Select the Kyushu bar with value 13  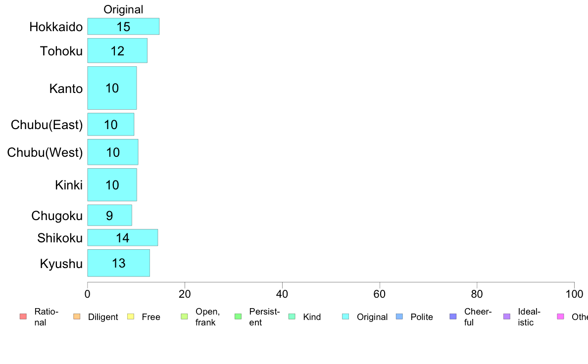pos(118,263)
